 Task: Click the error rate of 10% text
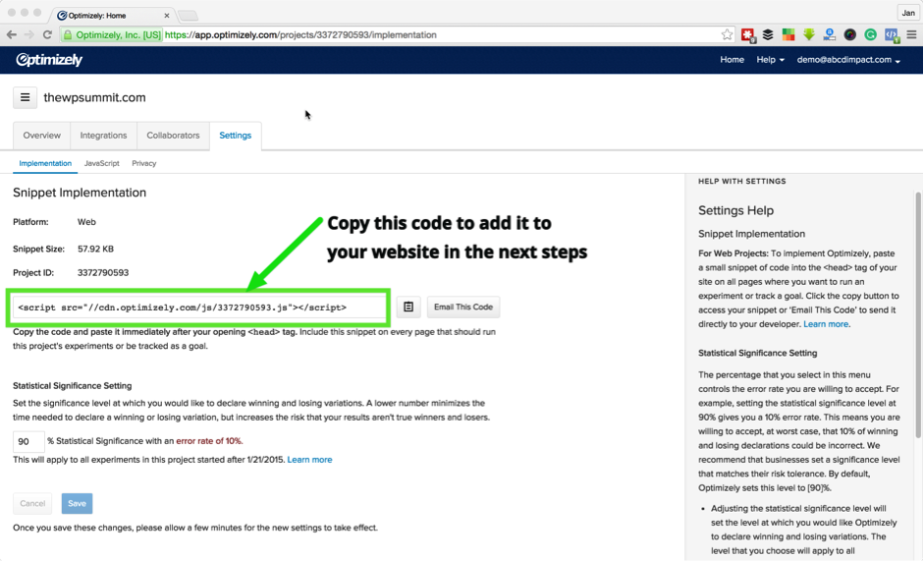point(209,441)
